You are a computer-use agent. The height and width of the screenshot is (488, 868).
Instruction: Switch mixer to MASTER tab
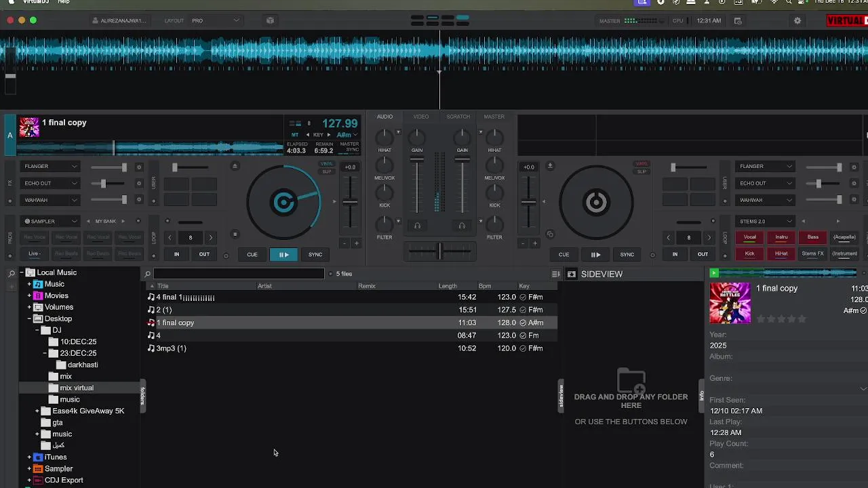(x=494, y=117)
